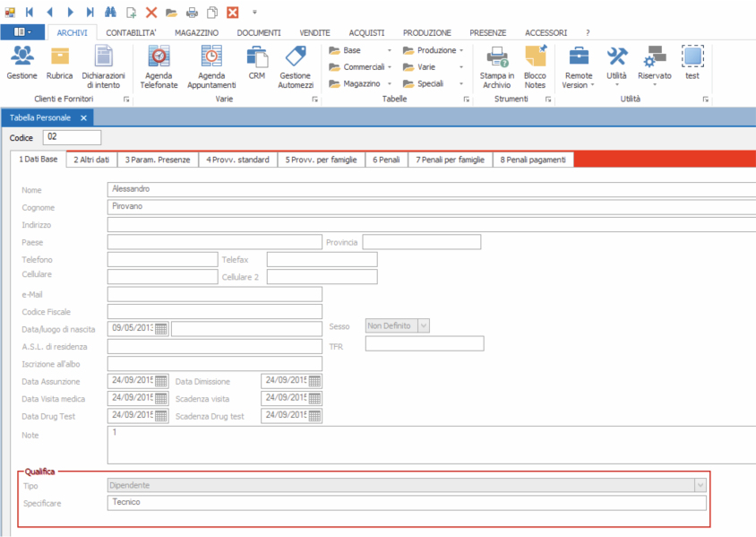The height and width of the screenshot is (537, 756).
Task: Open calendar for Scadenza visita
Action: click(x=314, y=399)
